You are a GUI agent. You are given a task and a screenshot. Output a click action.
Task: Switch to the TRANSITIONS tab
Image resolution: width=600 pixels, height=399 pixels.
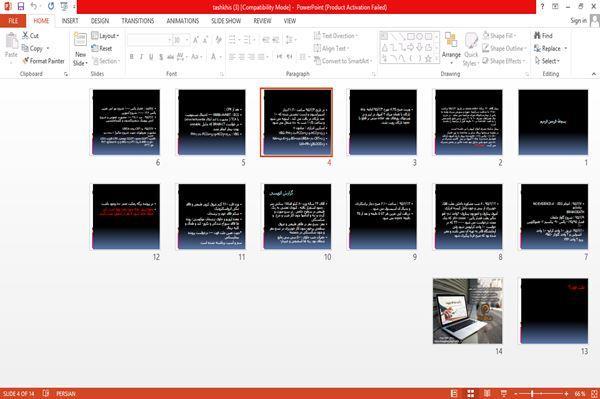138,21
